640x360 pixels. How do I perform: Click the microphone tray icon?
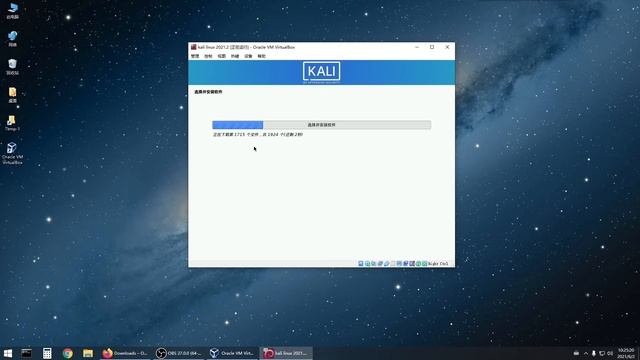[x=593, y=353]
